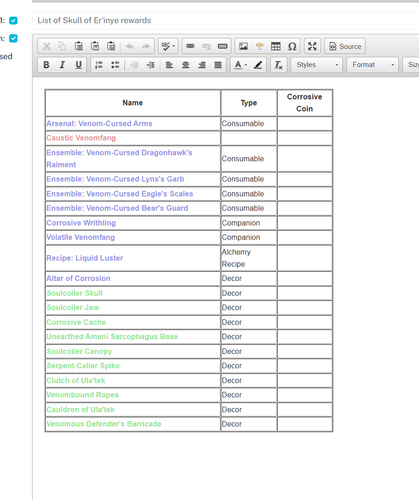Toggle the lower blue checkbox at left
419x500 pixels.
click(x=13, y=38)
